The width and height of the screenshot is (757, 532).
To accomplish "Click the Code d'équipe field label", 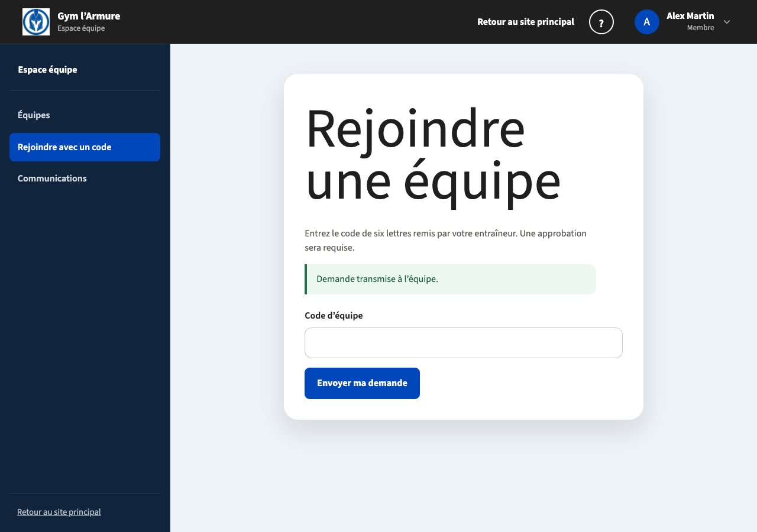I will tap(334, 316).
